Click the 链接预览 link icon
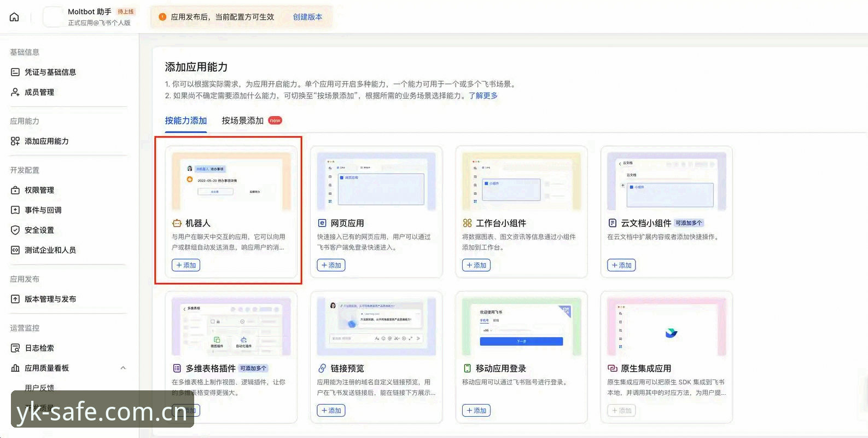Screen dimensions: 868x438 322,368
